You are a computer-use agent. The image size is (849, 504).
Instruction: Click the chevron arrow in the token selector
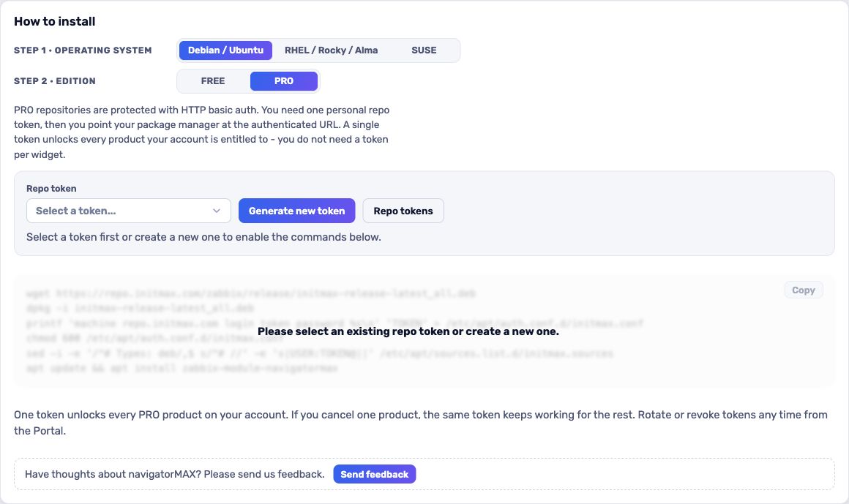[x=217, y=211]
